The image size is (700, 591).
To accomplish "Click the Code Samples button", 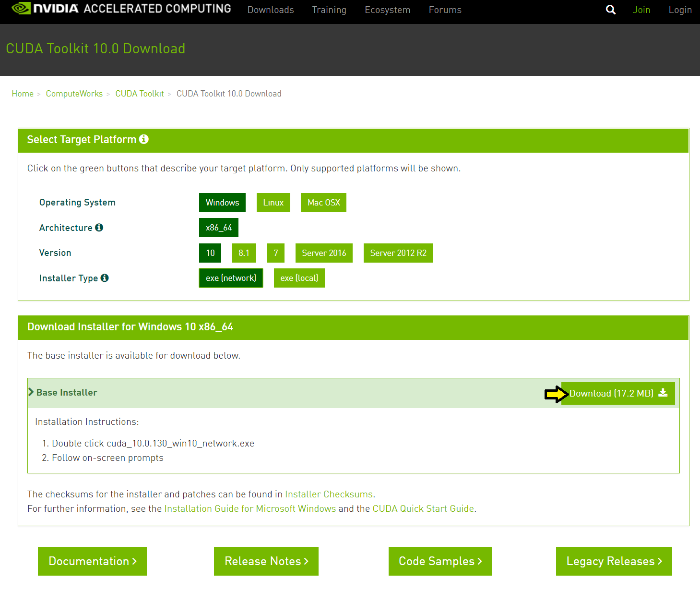I will click(x=440, y=561).
